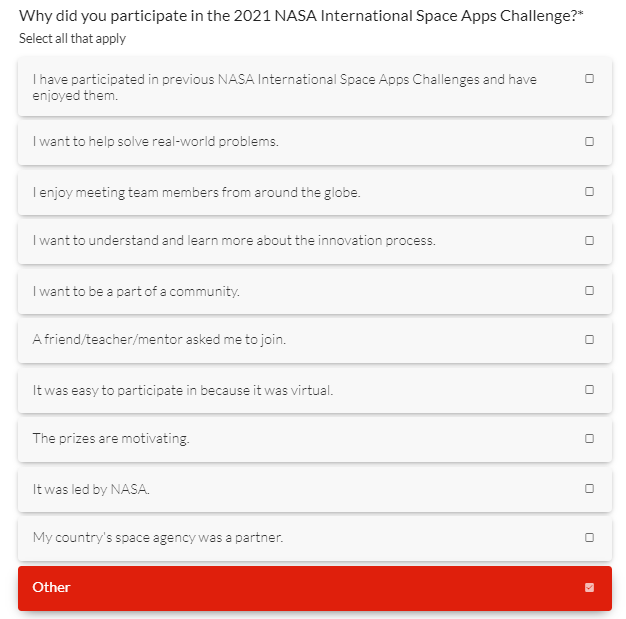Tick checkbox for participated in previous challenges

[589, 78]
